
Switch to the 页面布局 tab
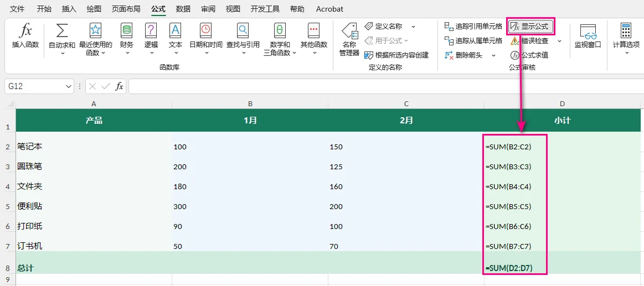click(126, 9)
